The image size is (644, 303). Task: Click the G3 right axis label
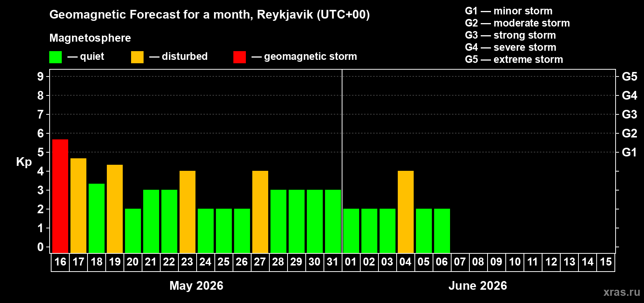630,114
